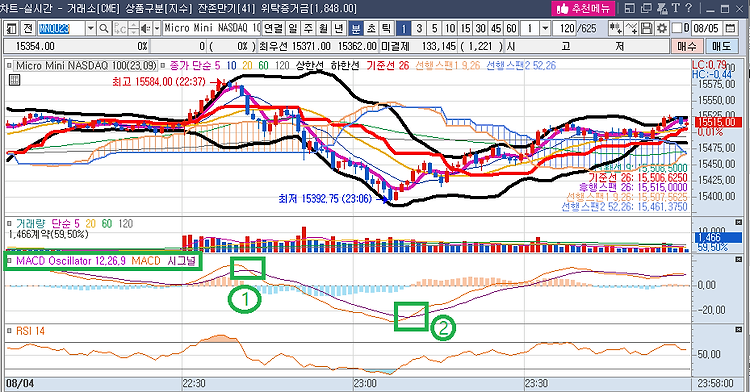Select the 30-minute interval button
This screenshot has width=750, height=392.
[x=481, y=29]
